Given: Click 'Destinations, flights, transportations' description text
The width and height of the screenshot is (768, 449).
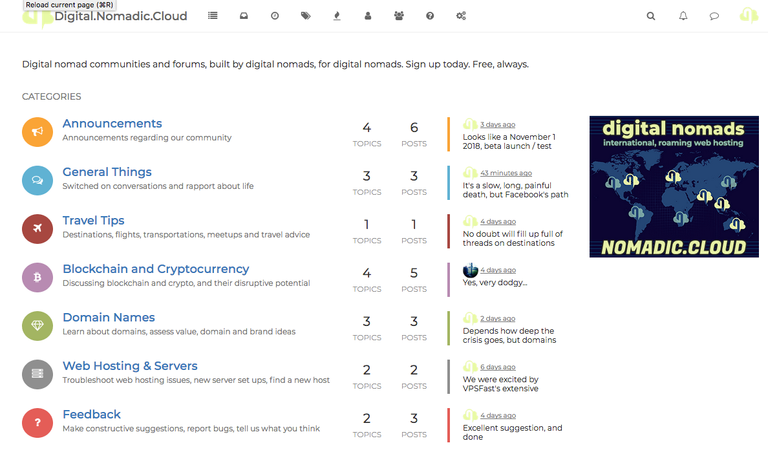Looking at the screenshot, I should [x=186, y=235].
